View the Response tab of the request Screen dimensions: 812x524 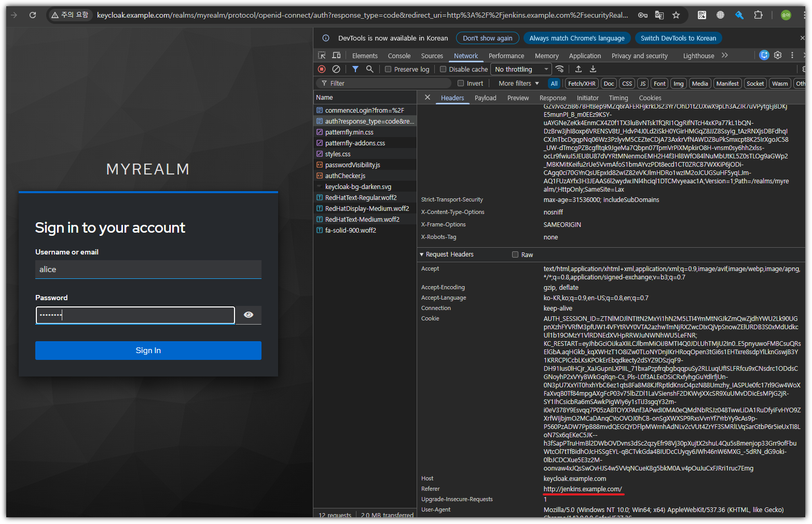click(553, 98)
